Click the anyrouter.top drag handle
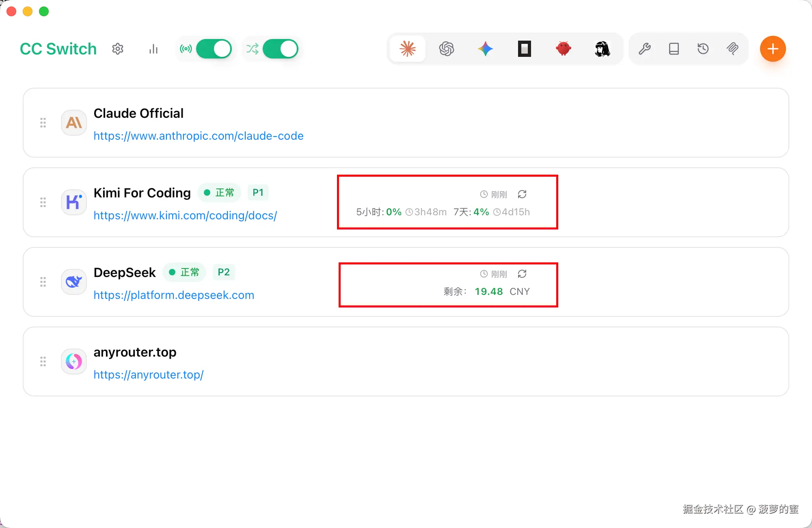 click(x=43, y=361)
